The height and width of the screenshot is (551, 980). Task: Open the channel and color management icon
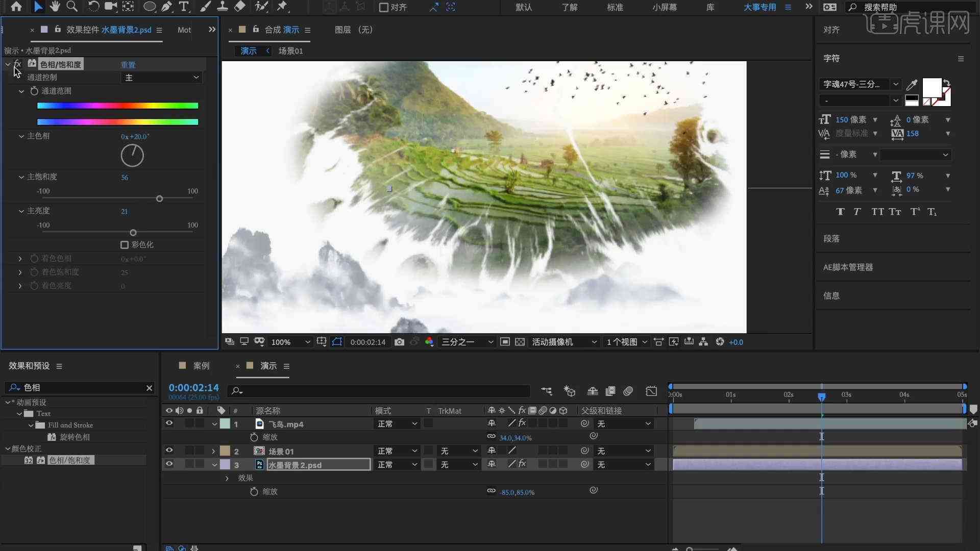point(429,342)
